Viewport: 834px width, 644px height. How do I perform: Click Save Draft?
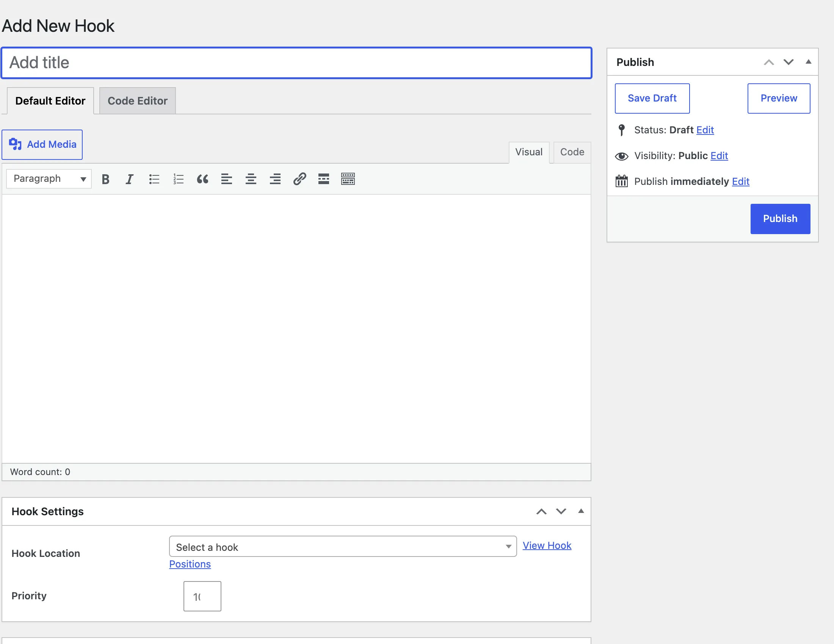tap(652, 98)
